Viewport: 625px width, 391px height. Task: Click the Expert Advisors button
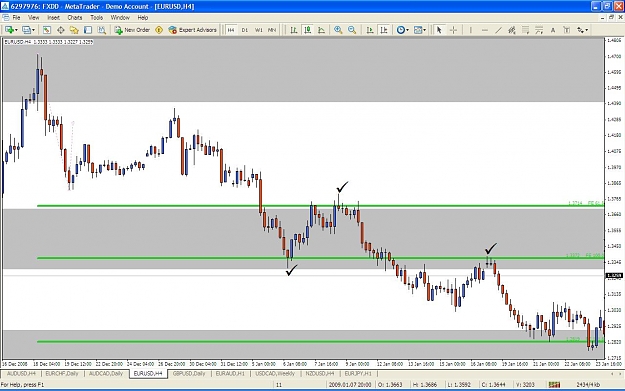pyautogui.click(x=193, y=30)
